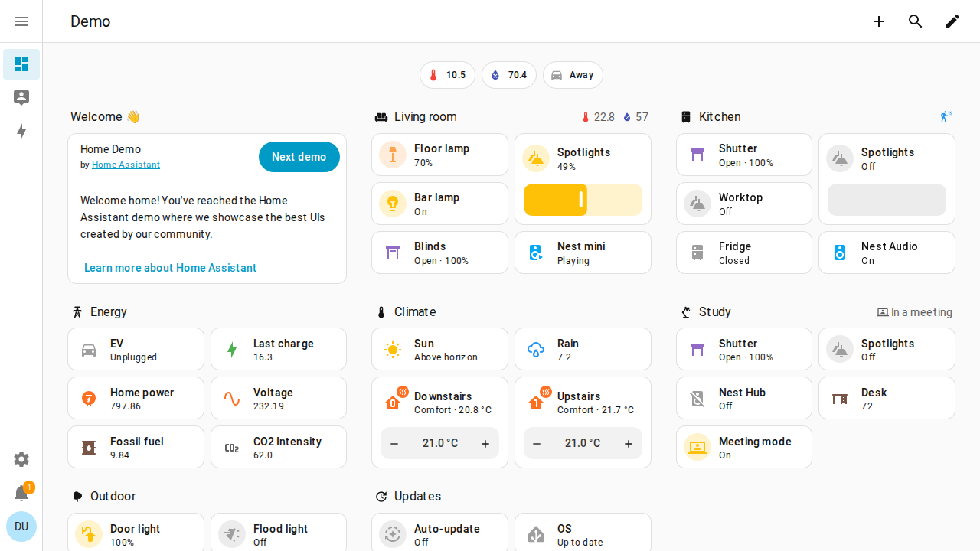Click Learn more about Home Assistant
The width and height of the screenshot is (980, 551).
tap(170, 268)
